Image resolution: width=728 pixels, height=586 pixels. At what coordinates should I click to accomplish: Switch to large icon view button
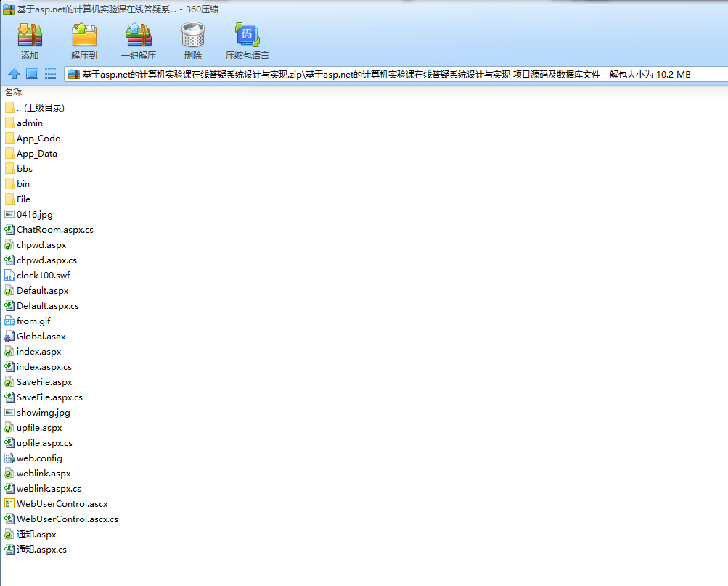(32, 74)
